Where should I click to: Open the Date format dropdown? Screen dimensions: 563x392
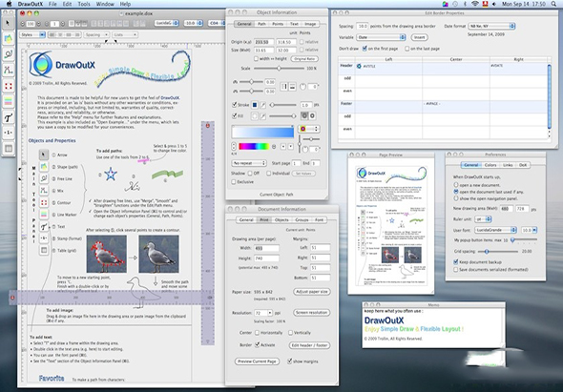(491, 26)
